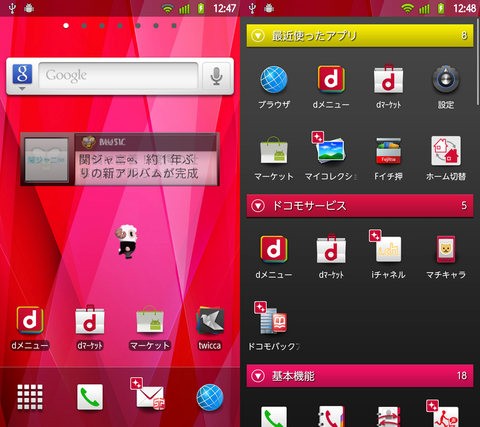Open 設定 settings app

coord(446,87)
